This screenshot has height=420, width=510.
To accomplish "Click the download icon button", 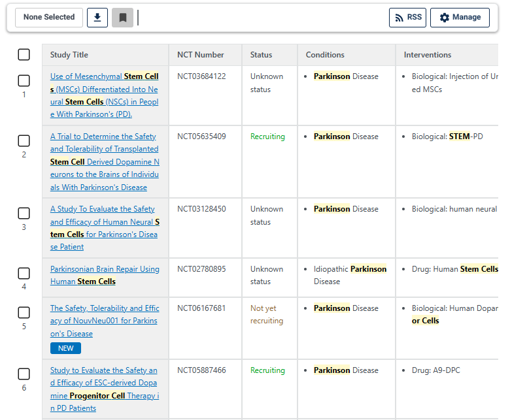I will 97,18.
